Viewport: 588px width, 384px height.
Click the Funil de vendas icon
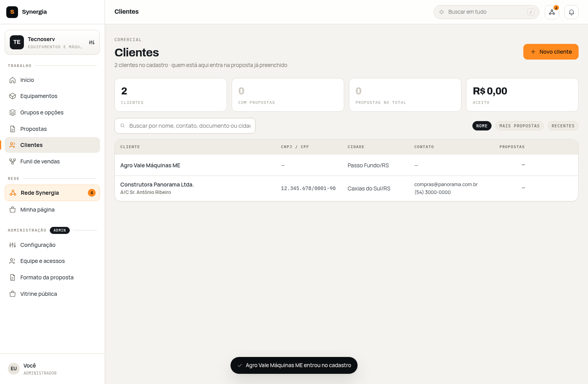(13, 161)
